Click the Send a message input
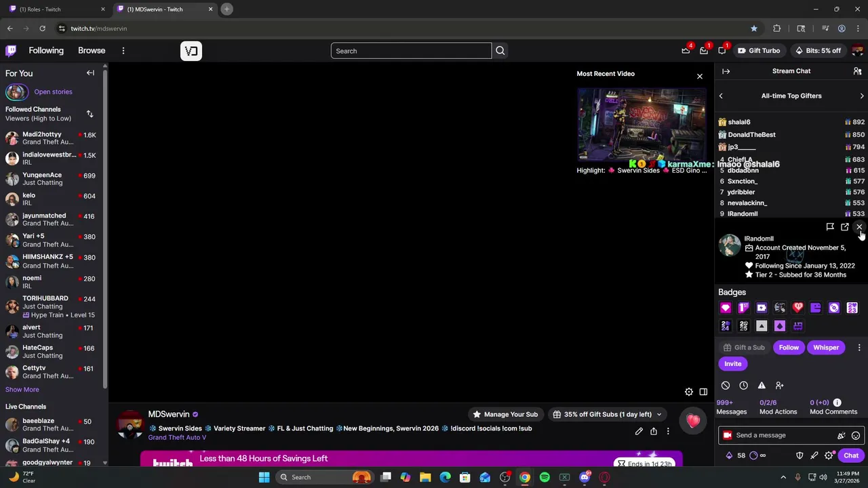868x488 pixels. (x=790, y=436)
